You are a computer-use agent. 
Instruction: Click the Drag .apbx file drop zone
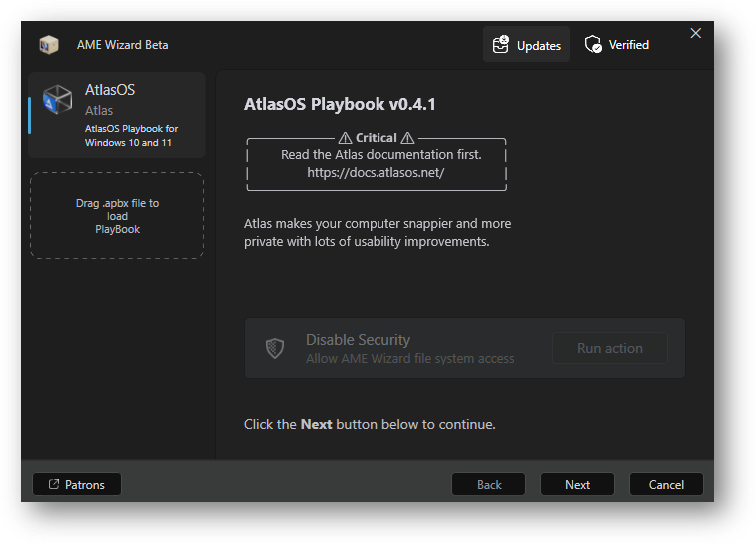point(117,215)
